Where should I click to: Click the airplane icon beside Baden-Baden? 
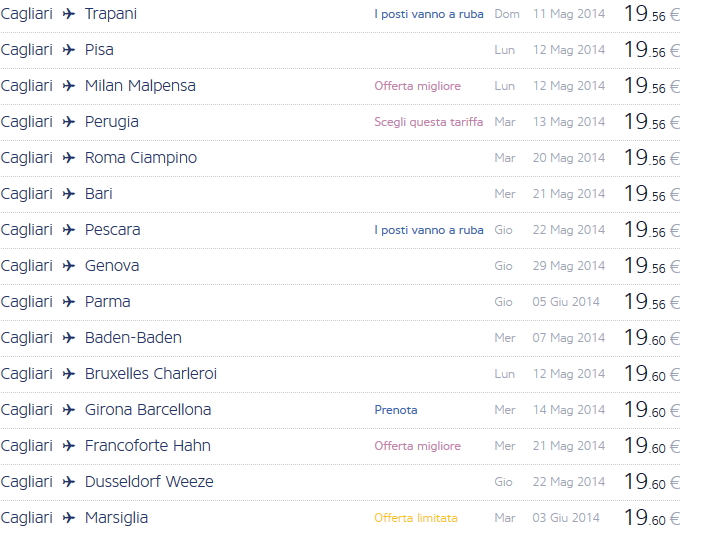(69, 338)
